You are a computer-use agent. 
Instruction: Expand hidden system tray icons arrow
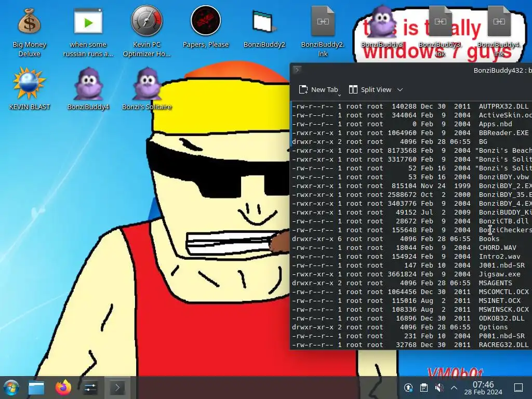[x=454, y=388]
